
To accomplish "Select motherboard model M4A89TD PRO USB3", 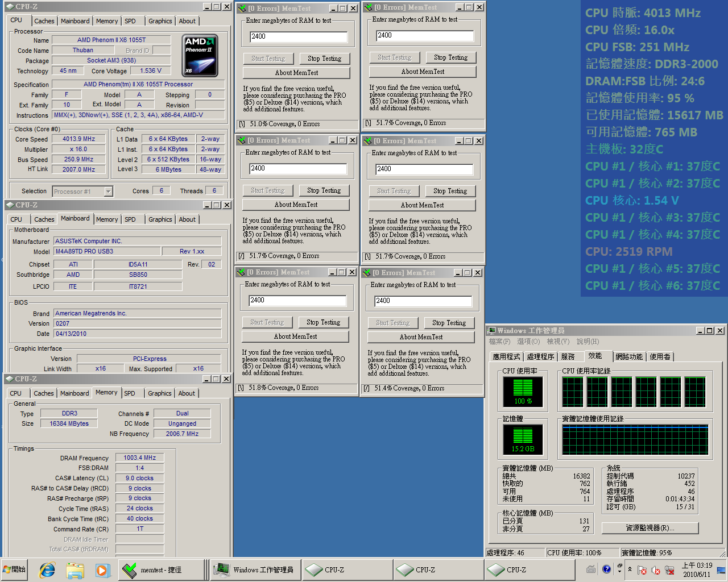I will coord(107,251).
